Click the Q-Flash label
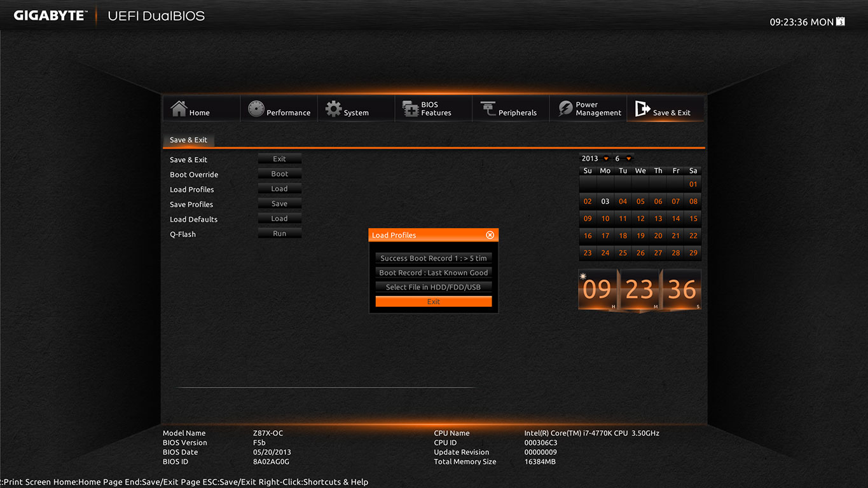868x488 pixels. 183,234
